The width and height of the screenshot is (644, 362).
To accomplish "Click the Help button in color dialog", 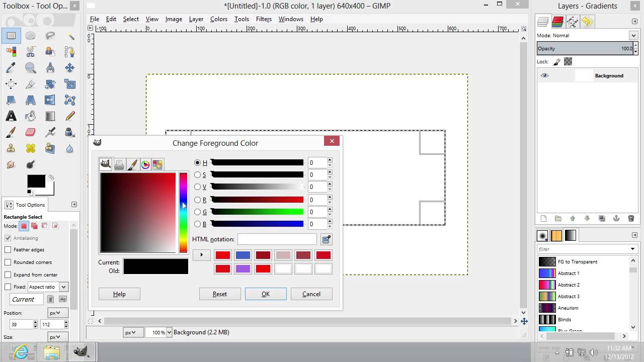I will (119, 294).
